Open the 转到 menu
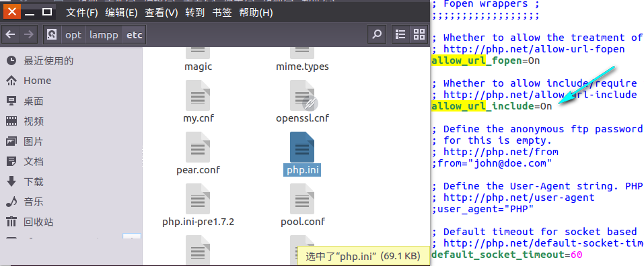Viewport: 644px width, 266px height. point(194,13)
